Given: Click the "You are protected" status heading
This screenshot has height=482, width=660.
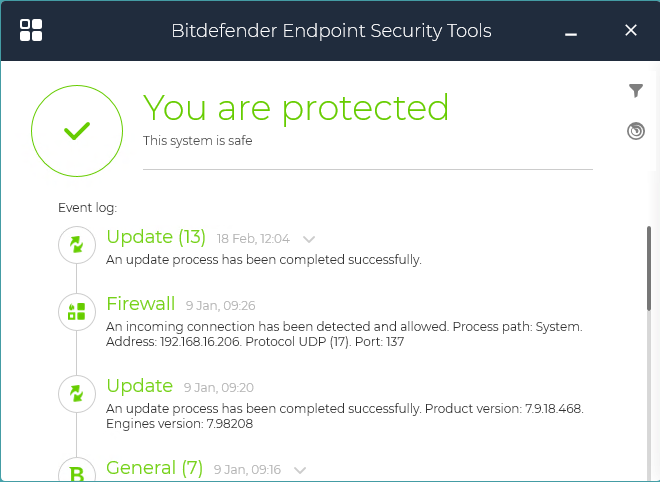Looking at the screenshot, I should (296, 107).
